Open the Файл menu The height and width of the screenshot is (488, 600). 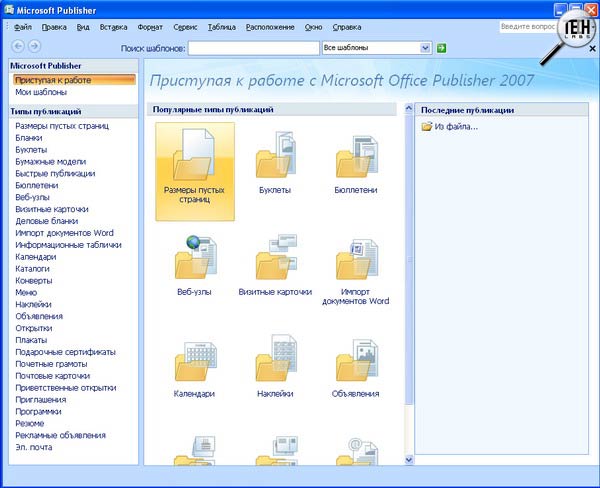23,27
